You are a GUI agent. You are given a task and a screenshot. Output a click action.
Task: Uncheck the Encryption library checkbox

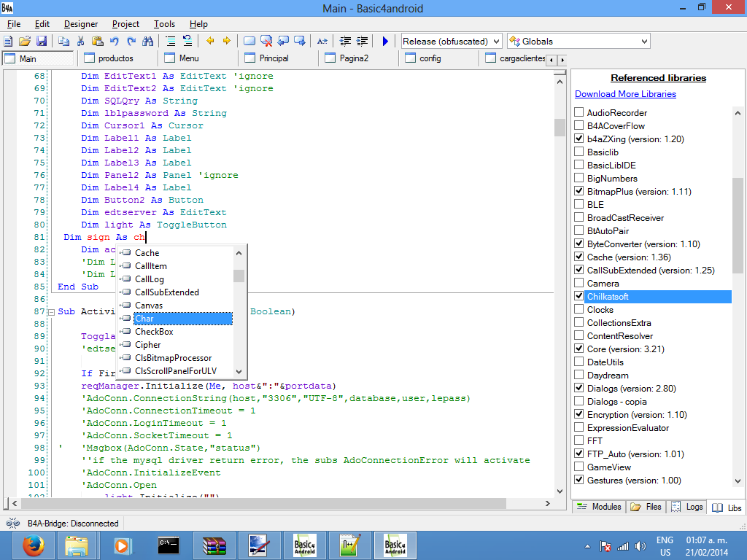(x=579, y=415)
